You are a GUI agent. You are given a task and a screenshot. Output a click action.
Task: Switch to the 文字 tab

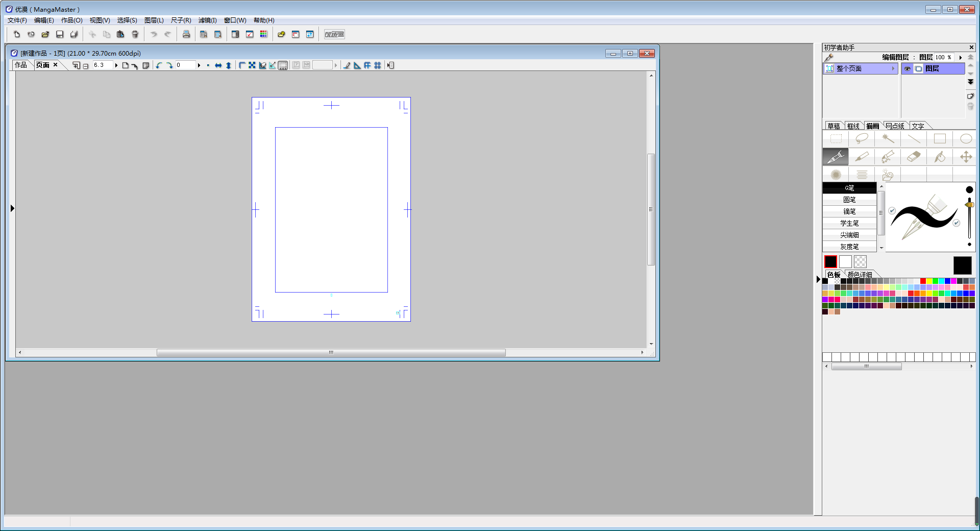pyautogui.click(x=918, y=126)
